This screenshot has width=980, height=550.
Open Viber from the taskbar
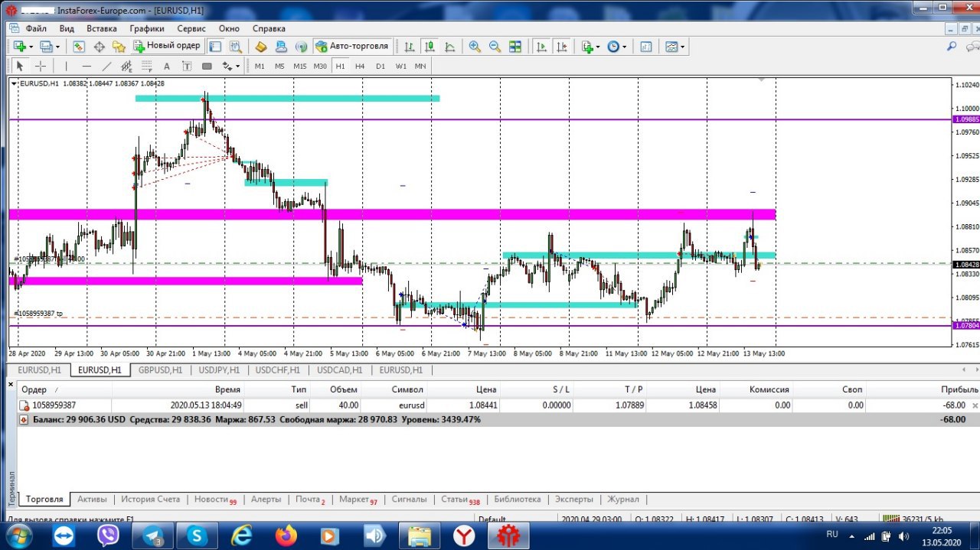[x=108, y=536]
